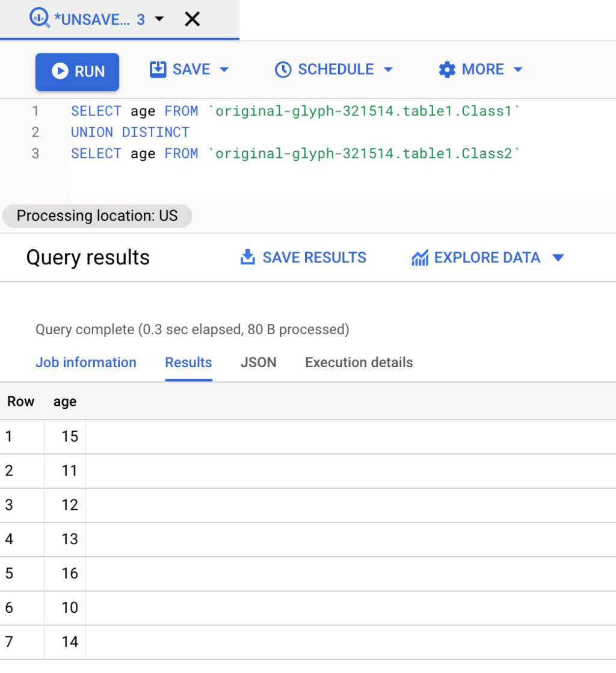Open the EXPLORE DATA dropdown arrow

coord(558,258)
